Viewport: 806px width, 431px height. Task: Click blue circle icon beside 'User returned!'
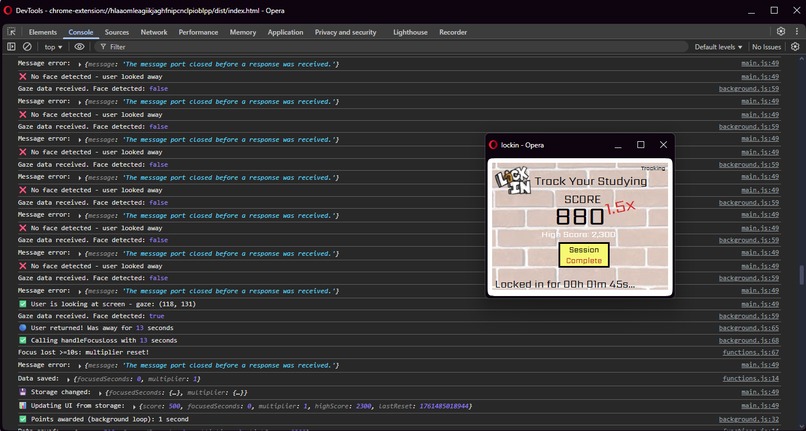pyautogui.click(x=23, y=328)
